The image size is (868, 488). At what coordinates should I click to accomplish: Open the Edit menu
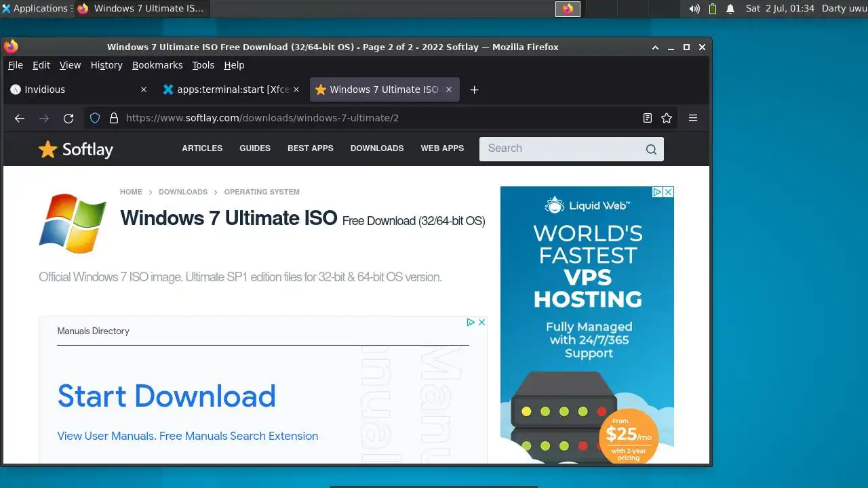pyautogui.click(x=41, y=65)
